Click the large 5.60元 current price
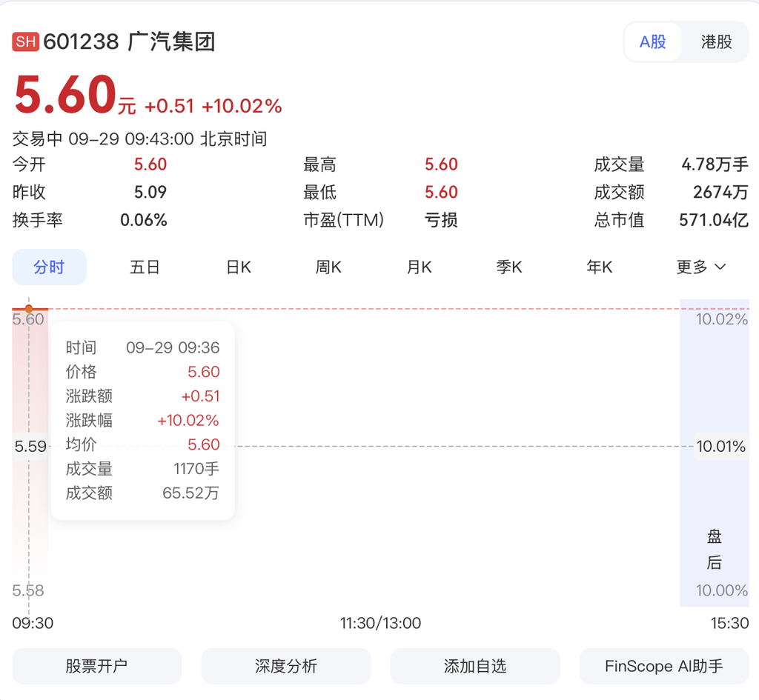759x700 pixels. 75,96
